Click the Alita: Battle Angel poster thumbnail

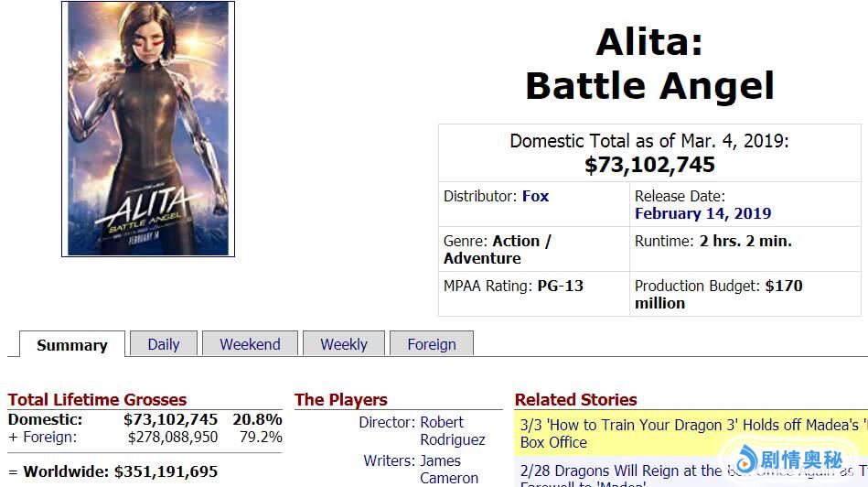[x=148, y=129]
